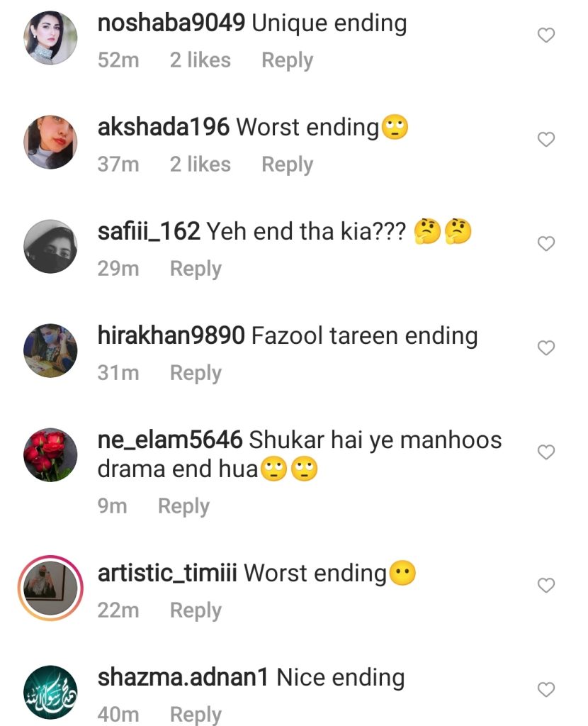The image size is (588, 726).
Task: Reply to hirakhan9890's comment
Action: click(196, 373)
